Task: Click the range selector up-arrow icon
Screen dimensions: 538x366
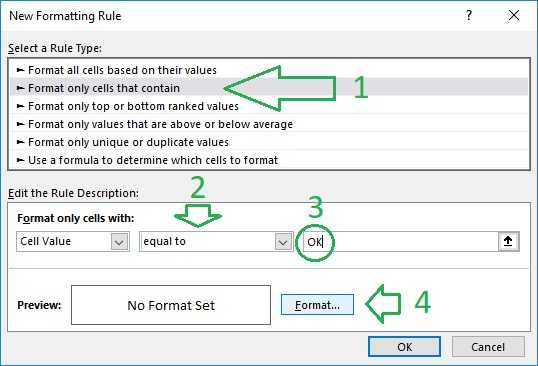Action: [508, 241]
